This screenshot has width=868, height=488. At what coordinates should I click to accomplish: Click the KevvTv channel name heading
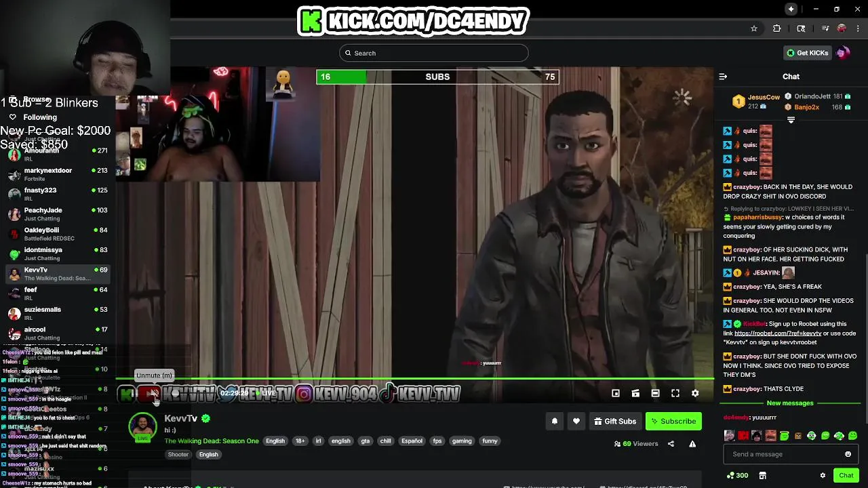pyautogui.click(x=181, y=418)
